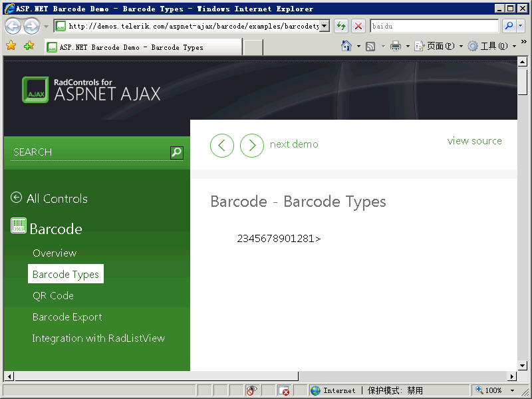Expand the feeds dropdown arrow
The image size is (532, 399).
pyautogui.click(x=384, y=46)
